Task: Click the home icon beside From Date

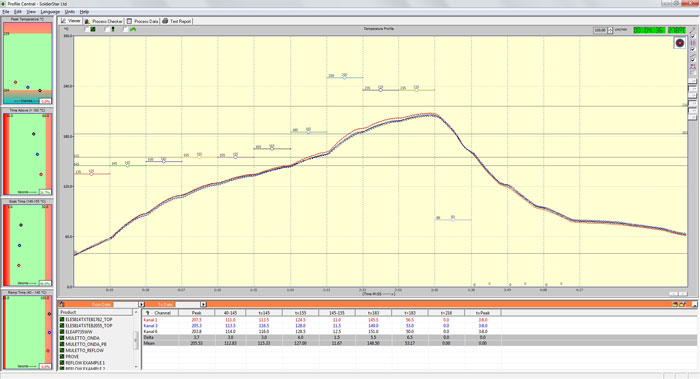Action: (x=62, y=304)
